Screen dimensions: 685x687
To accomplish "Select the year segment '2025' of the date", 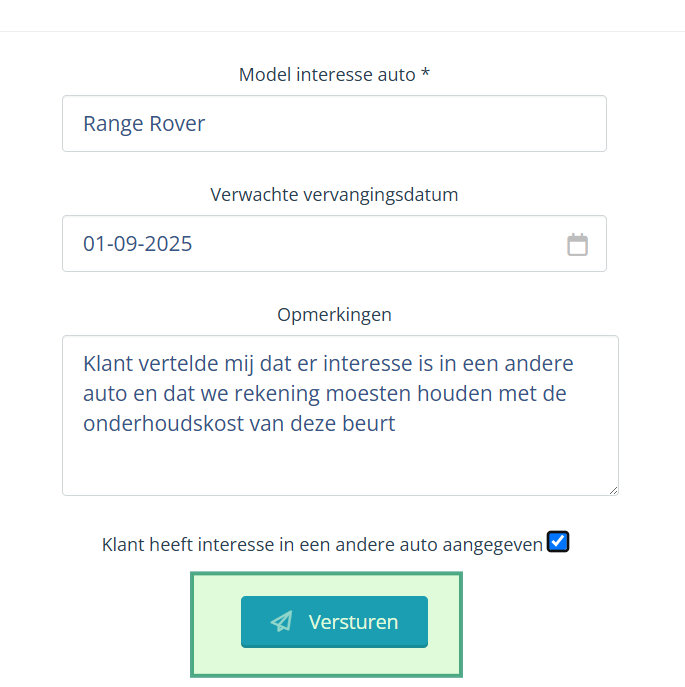I will [168, 244].
